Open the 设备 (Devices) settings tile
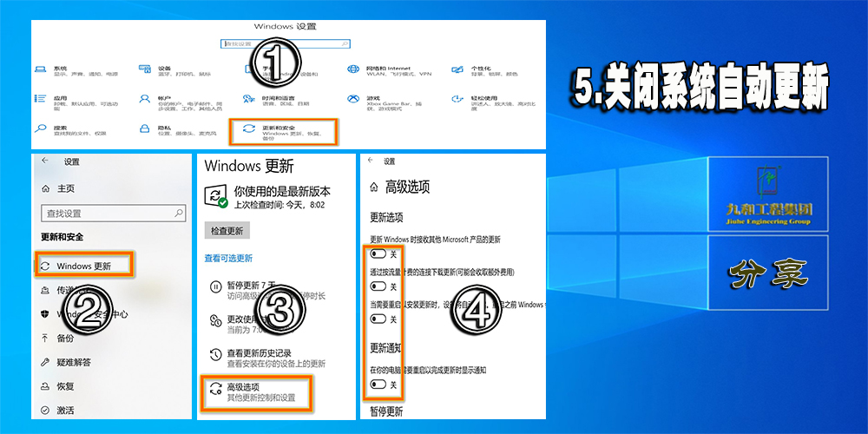Screen dimensions: 868x434 pyautogui.click(x=175, y=71)
